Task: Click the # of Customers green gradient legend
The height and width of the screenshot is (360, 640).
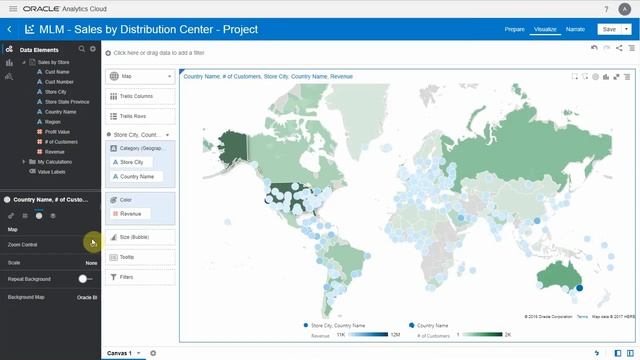Action: (482, 335)
